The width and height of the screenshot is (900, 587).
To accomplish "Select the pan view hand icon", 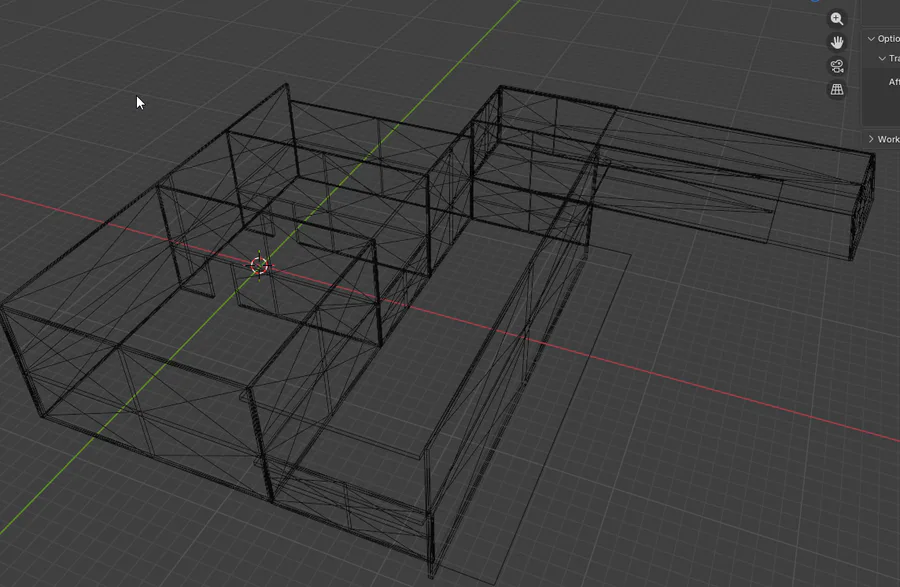I will click(837, 42).
